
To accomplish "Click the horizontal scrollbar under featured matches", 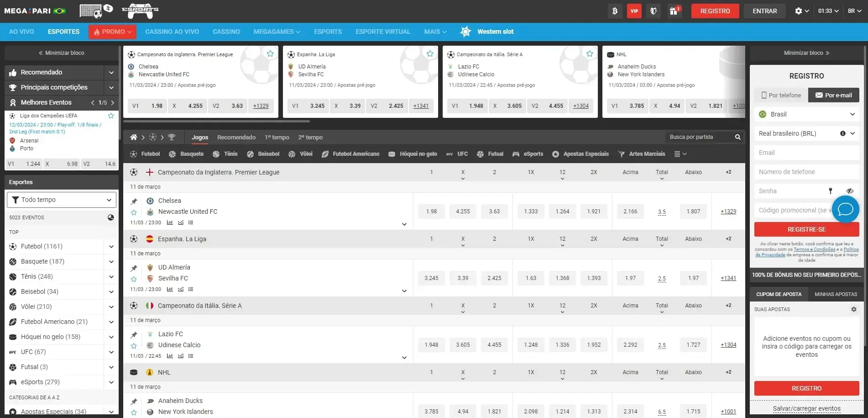I will click(217, 122).
